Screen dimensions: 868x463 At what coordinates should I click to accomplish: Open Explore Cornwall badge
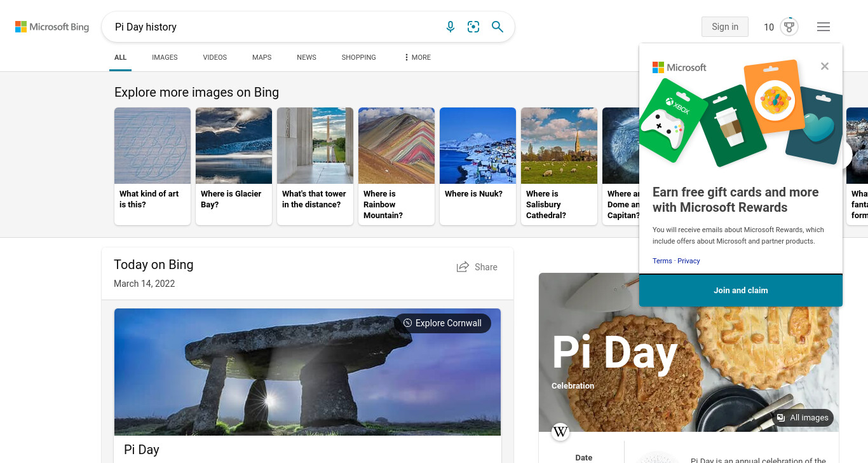tap(443, 323)
